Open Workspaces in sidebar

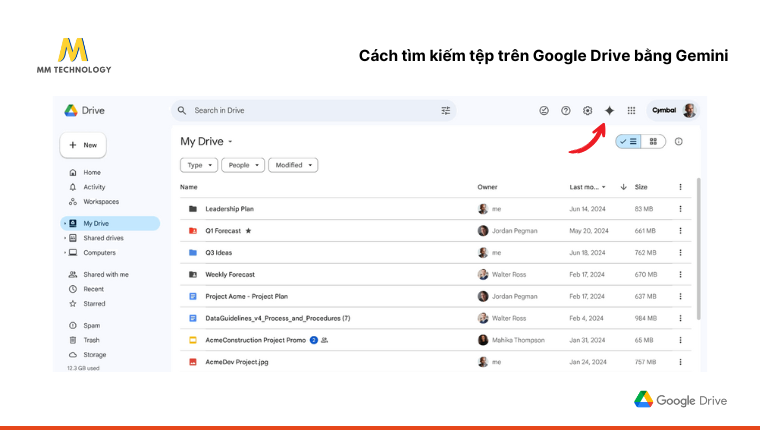(101, 202)
